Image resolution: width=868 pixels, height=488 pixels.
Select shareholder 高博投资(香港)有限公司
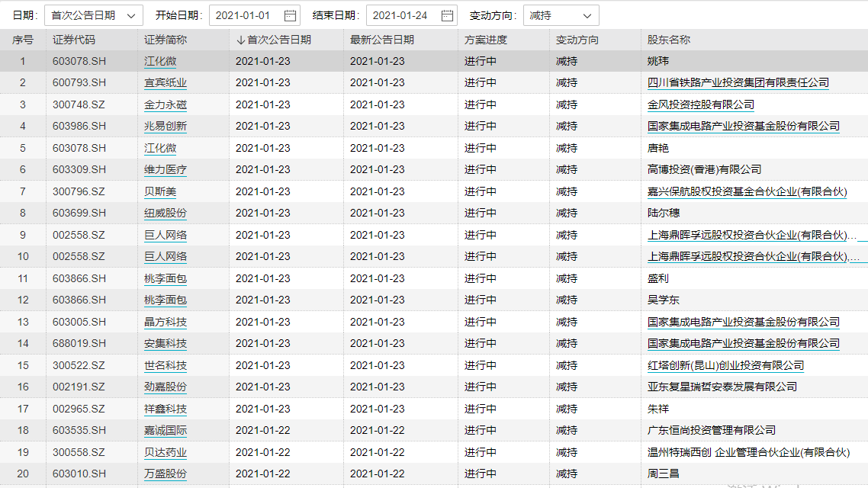(704, 170)
